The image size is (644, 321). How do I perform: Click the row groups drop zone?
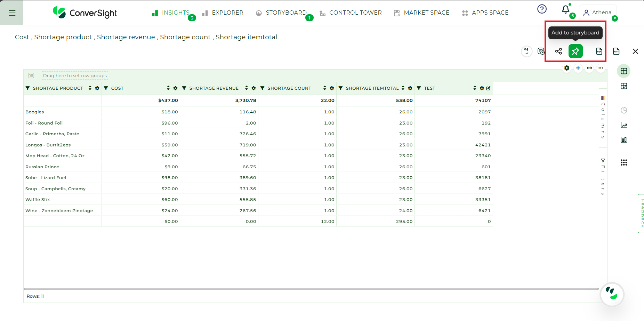pyautogui.click(x=75, y=75)
